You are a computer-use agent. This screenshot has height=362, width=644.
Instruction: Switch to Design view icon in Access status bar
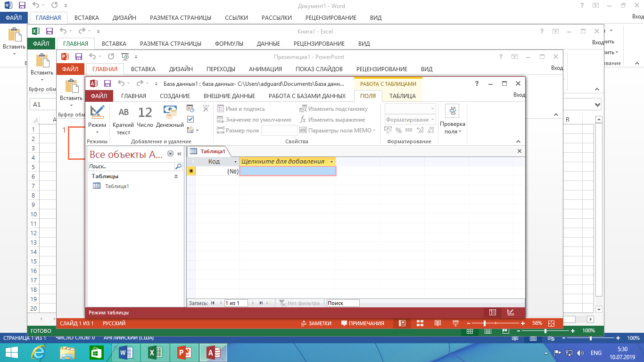tap(510, 313)
